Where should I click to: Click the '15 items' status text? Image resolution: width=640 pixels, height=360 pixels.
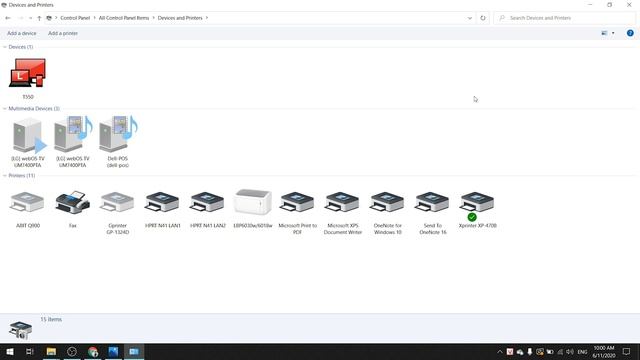[x=51, y=319]
